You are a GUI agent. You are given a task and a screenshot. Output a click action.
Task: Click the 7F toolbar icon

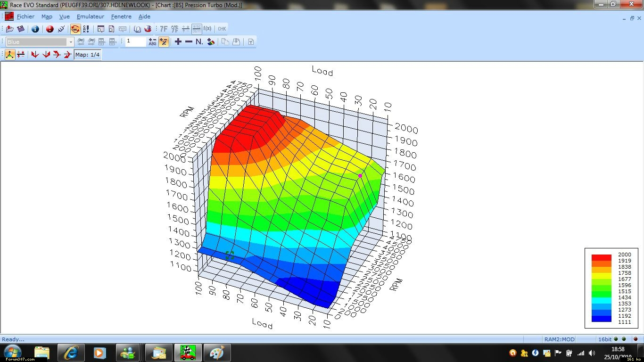tap(164, 29)
